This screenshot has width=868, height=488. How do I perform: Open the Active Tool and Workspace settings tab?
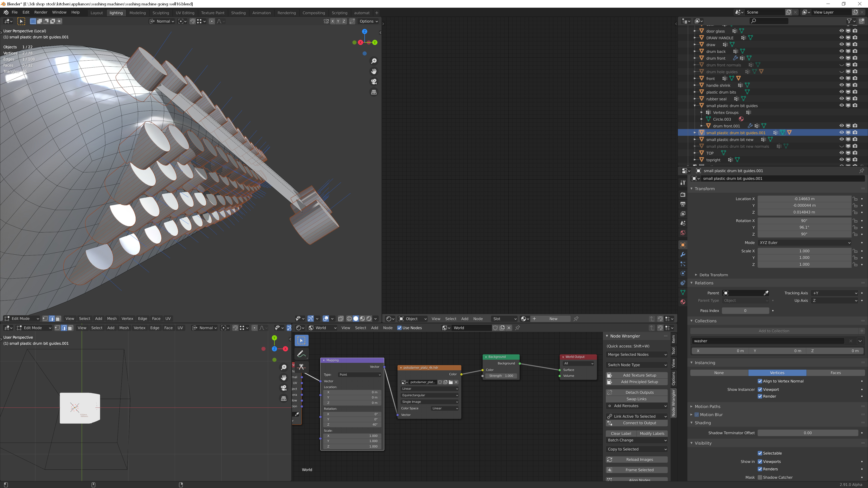point(683,182)
